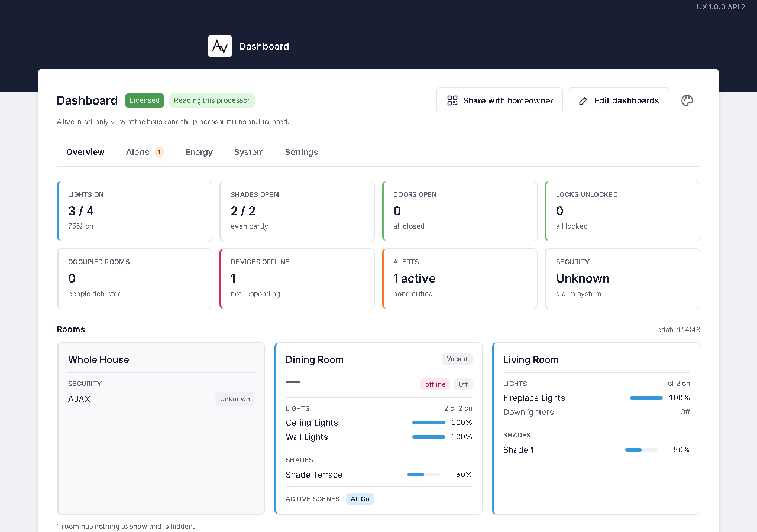
Task: Click the UX 1.0.0 API 2 version text
Action: tap(721, 7)
